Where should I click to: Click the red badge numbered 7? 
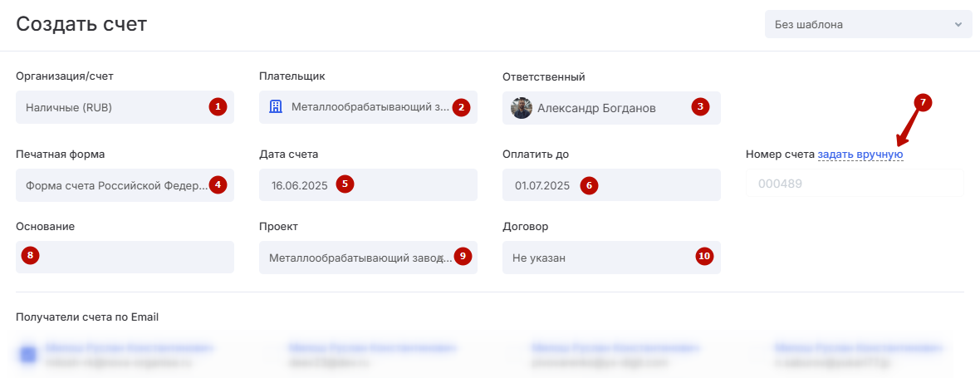[923, 102]
